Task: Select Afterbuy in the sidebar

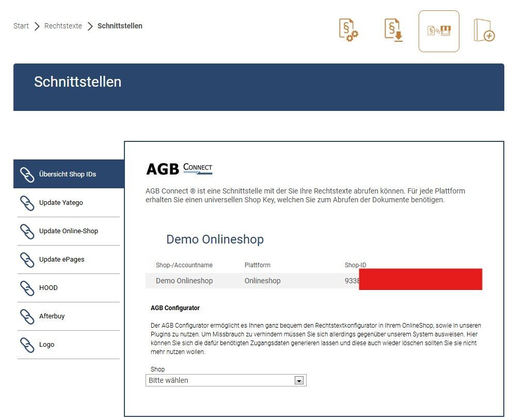Action: tap(69, 316)
